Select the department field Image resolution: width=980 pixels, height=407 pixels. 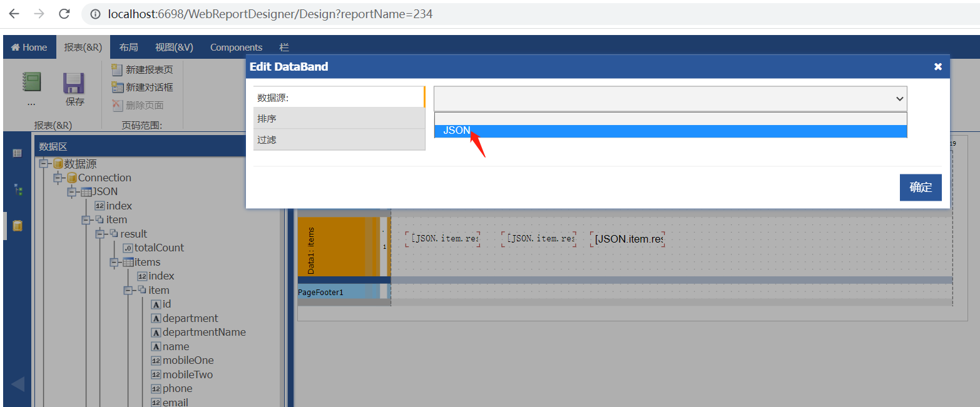[190, 318]
